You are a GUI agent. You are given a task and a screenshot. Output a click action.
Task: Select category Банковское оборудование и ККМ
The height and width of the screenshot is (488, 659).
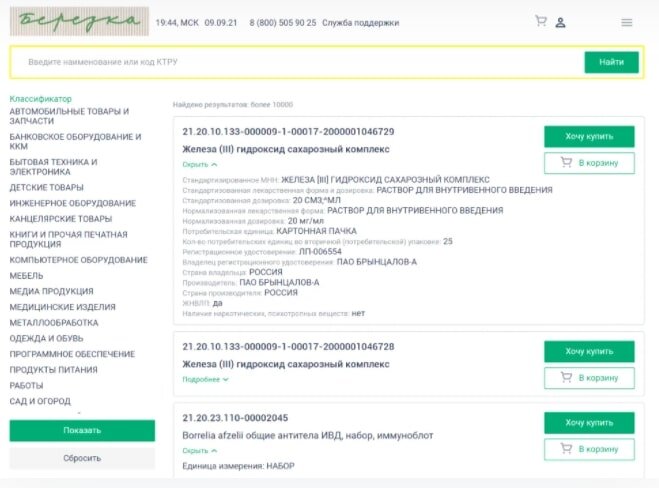[75, 142]
